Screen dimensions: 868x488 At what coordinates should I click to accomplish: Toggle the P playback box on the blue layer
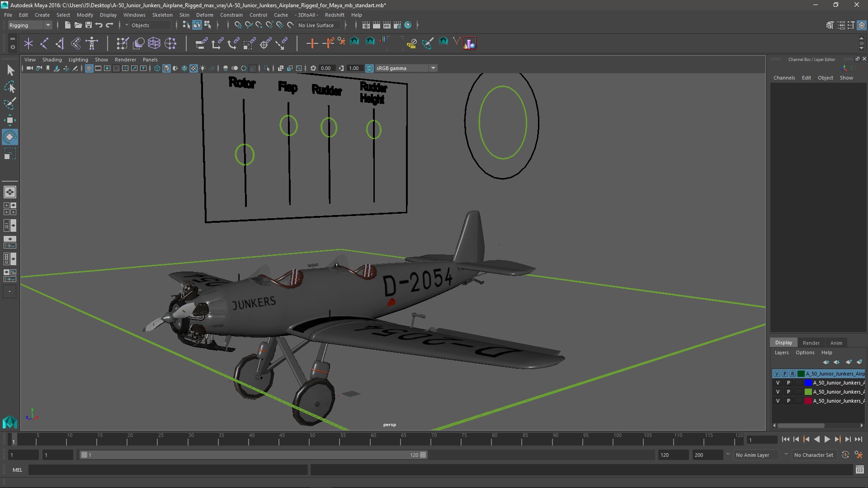(x=788, y=383)
